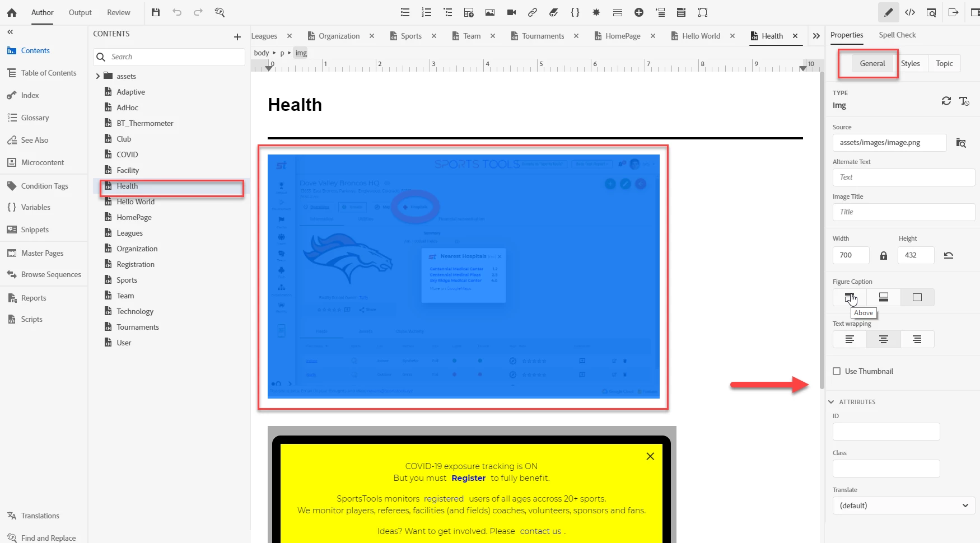Open the Spell Check panel tab
The width and height of the screenshot is (980, 543).
[897, 35]
